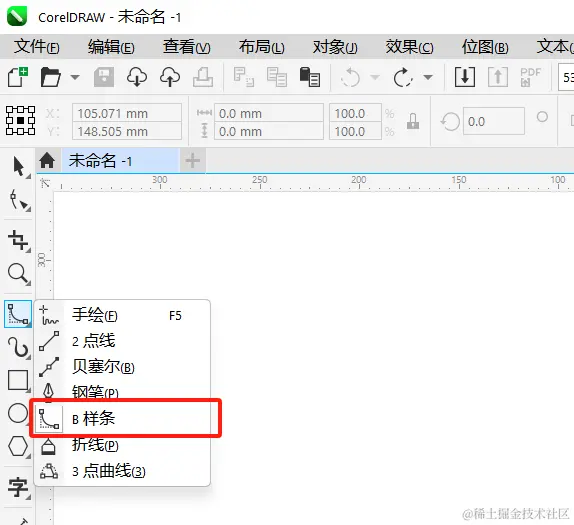Choose 贝塞尔(B) from flyout

(122, 367)
